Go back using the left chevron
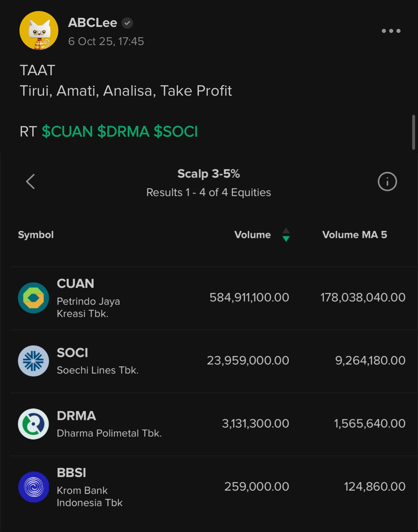 pyautogui.click(x=30, y=181)
